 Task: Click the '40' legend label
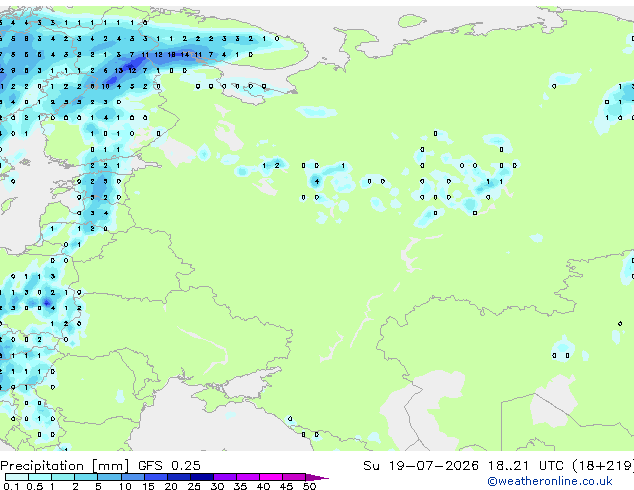pos(263,486)
